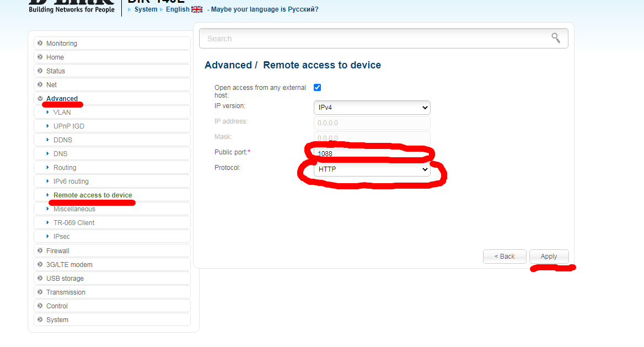Open the Miscellaneous page
The height and width of the screenshot is (347, 644).
112,209
